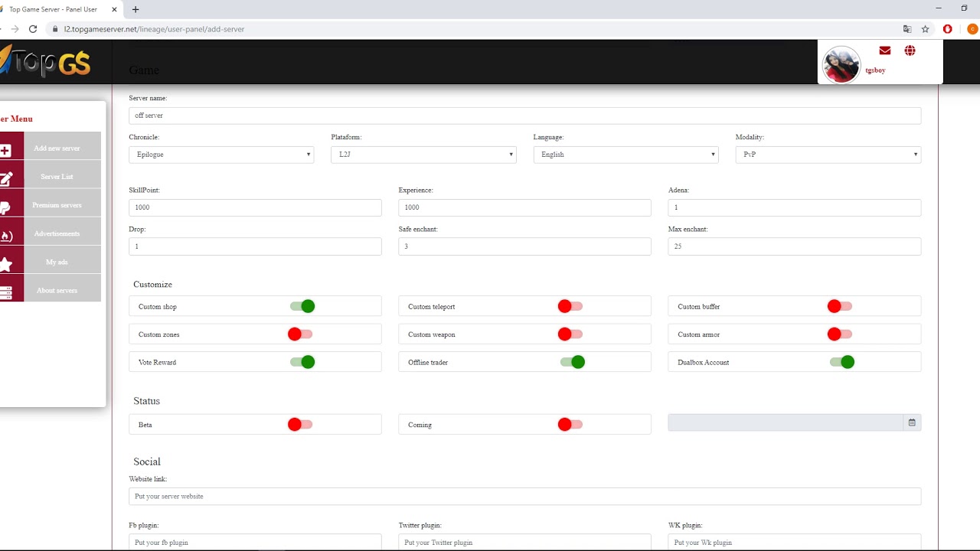The image size is (980, 551).
Task: Click the Server name input field
Action: (x=524, y=116)
